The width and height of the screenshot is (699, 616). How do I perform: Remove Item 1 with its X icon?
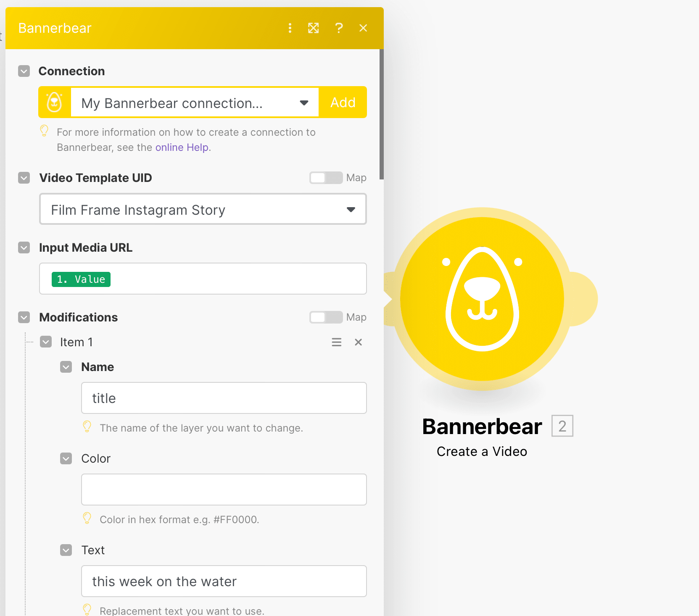point(358,342)
